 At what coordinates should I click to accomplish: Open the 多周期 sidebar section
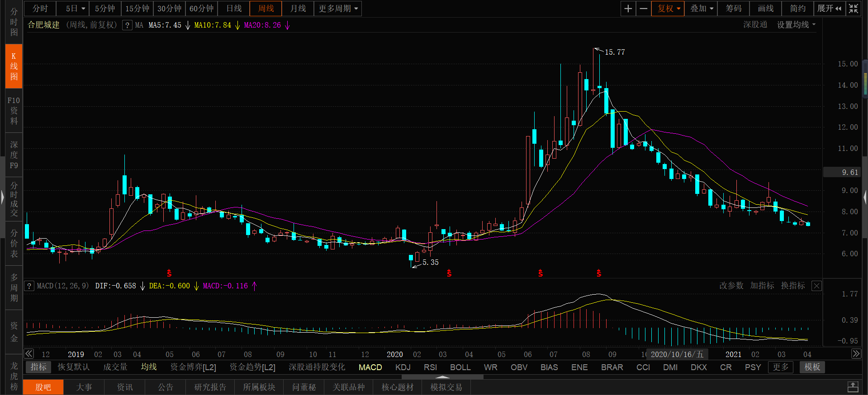click(14, 288)
